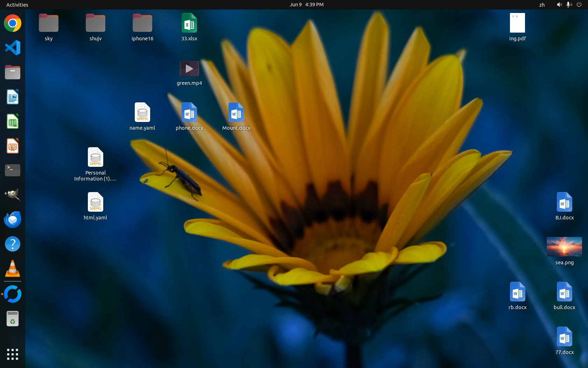Launch Visual Studio Code from dock
The height and width of the screenshot is (368, 588).
(13, 48)
